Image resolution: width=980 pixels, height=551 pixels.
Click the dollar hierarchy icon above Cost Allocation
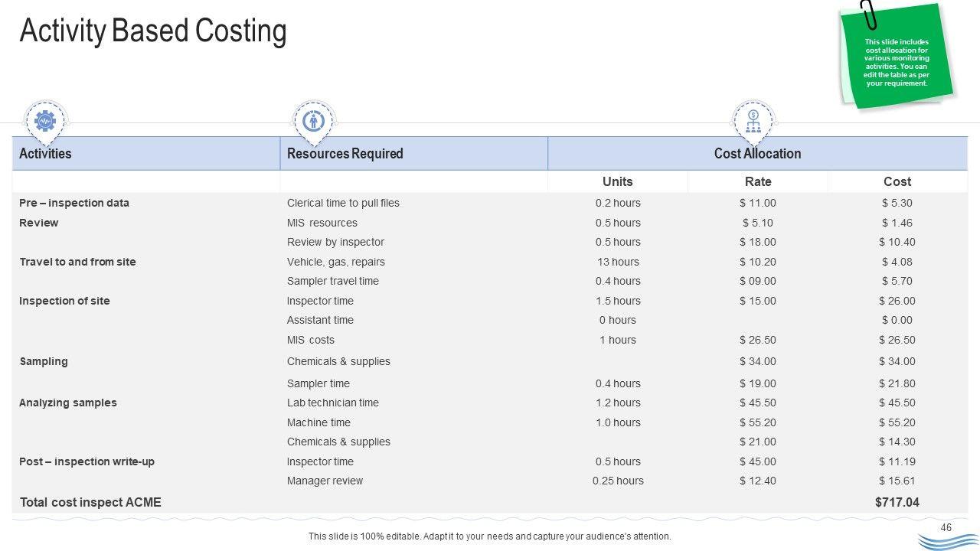tap(753, 120)
